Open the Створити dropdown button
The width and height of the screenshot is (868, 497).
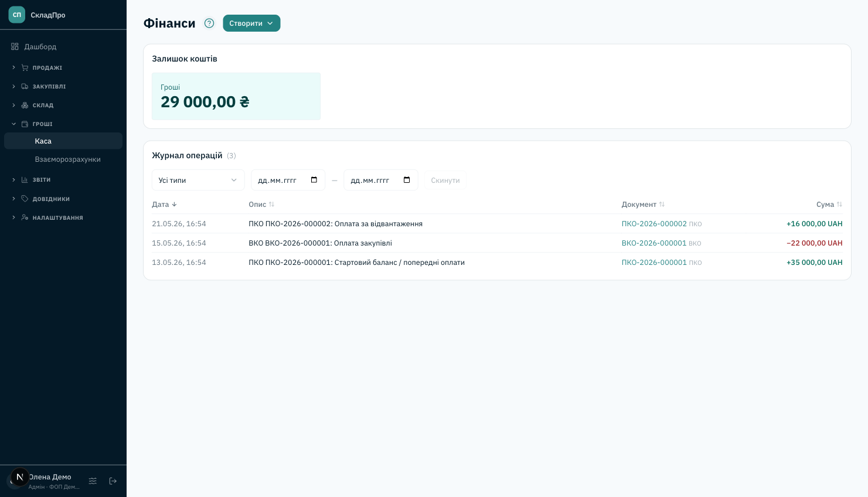pyautogui.click(x=251, y=23)
